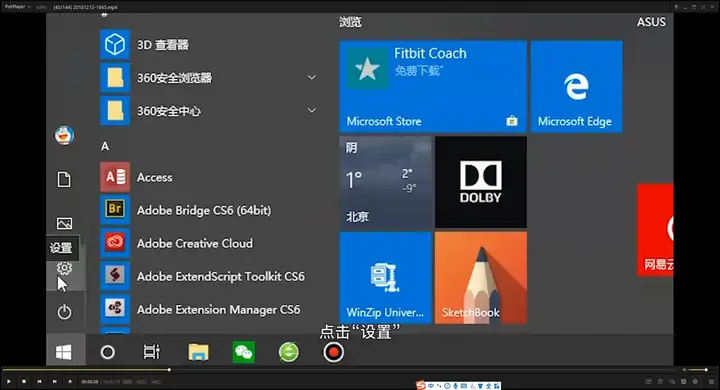Open the SketchBook tile
This screenshot has width=720, height=390.
(x=481, y=277)
